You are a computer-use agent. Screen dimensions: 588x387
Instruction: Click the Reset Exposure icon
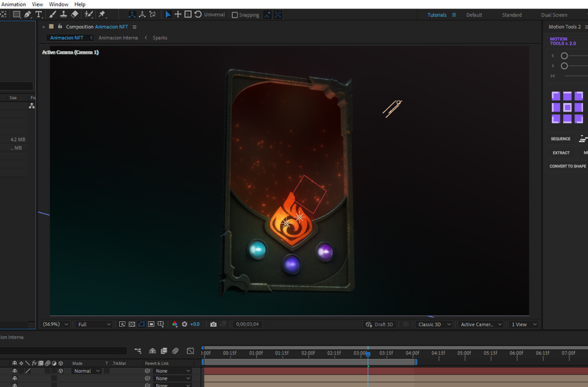184,324
